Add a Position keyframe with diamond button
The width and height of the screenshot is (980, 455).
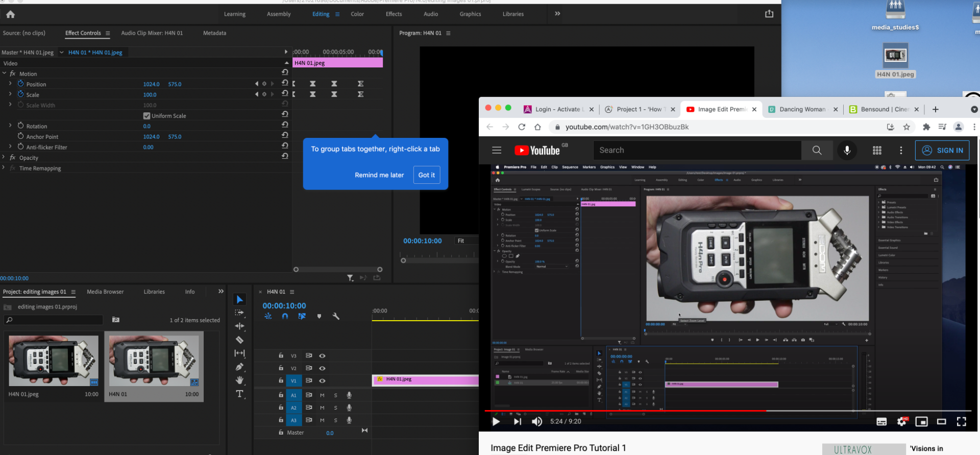coord(264,84)
